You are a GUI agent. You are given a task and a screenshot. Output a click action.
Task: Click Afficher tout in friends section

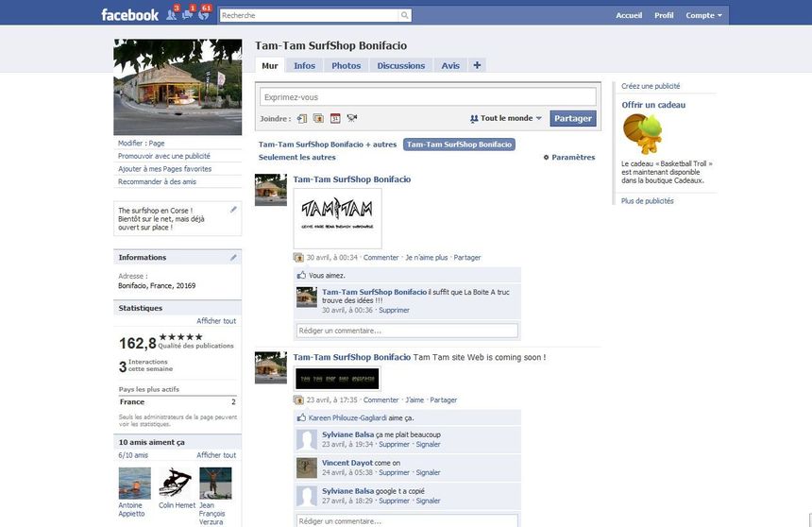point(216,455)
